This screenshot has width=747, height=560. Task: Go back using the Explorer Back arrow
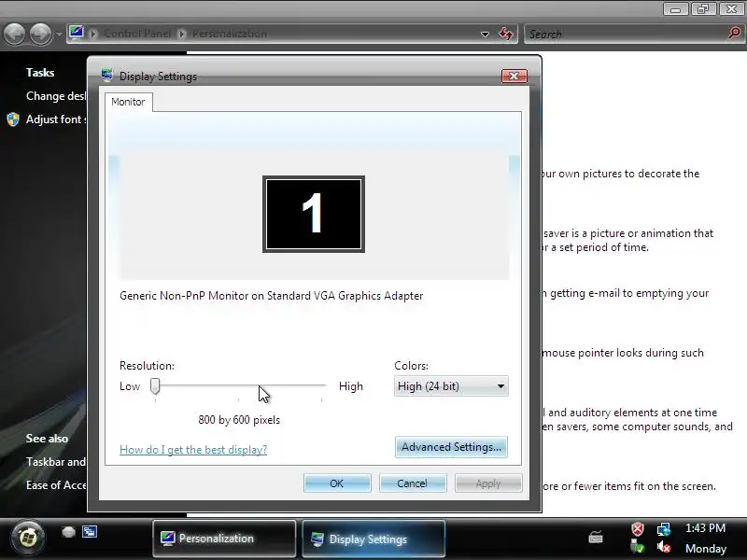(x=15, y=35)
